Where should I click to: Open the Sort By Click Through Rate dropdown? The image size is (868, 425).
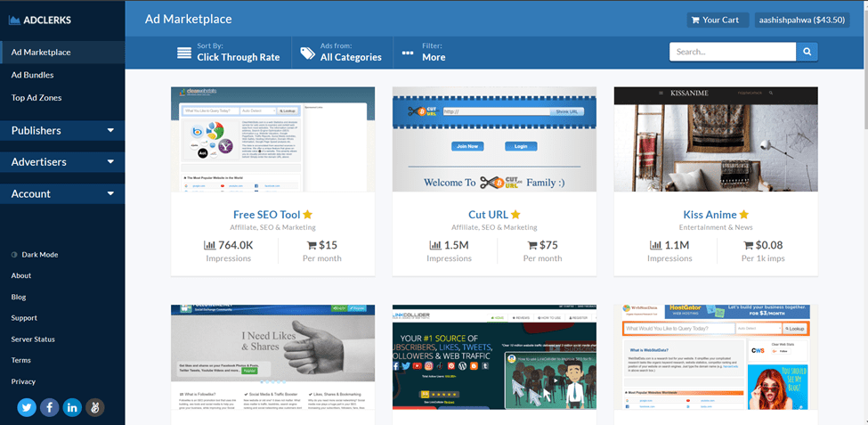229,52
